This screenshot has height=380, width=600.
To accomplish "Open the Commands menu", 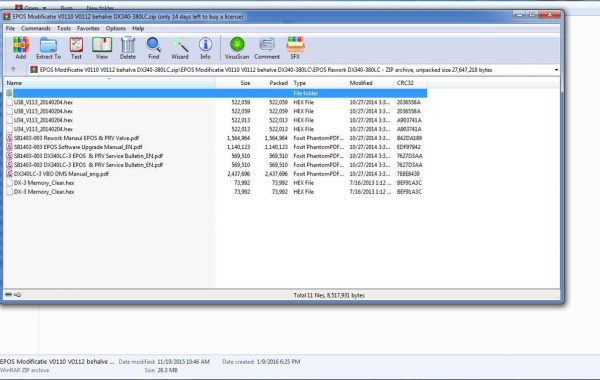I will click(x=36, y=28).
